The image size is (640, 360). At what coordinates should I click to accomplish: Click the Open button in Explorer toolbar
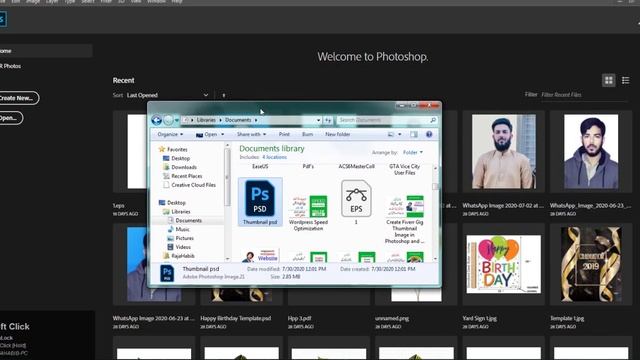pyautogui.click(x=207, y=134)
